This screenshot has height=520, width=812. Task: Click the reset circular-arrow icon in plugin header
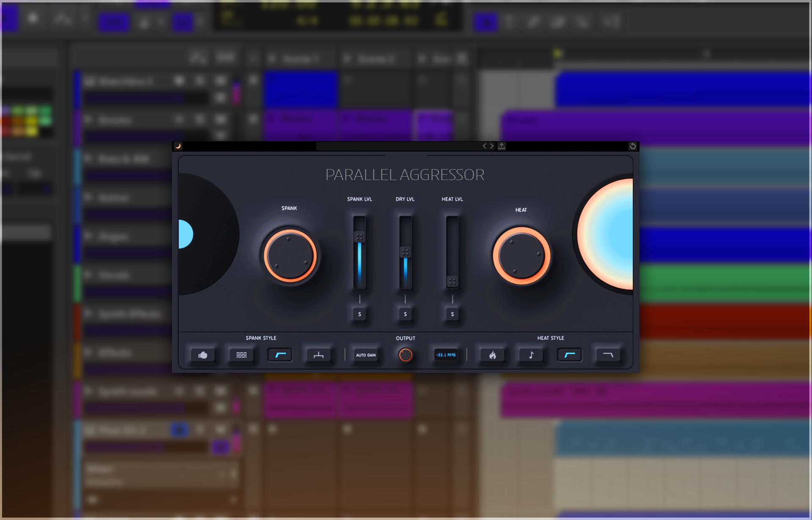[633, 146]
